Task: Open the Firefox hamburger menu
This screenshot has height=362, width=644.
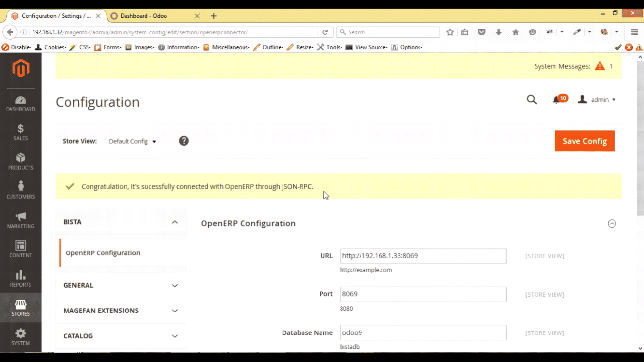Action: [x=635, y=32]
